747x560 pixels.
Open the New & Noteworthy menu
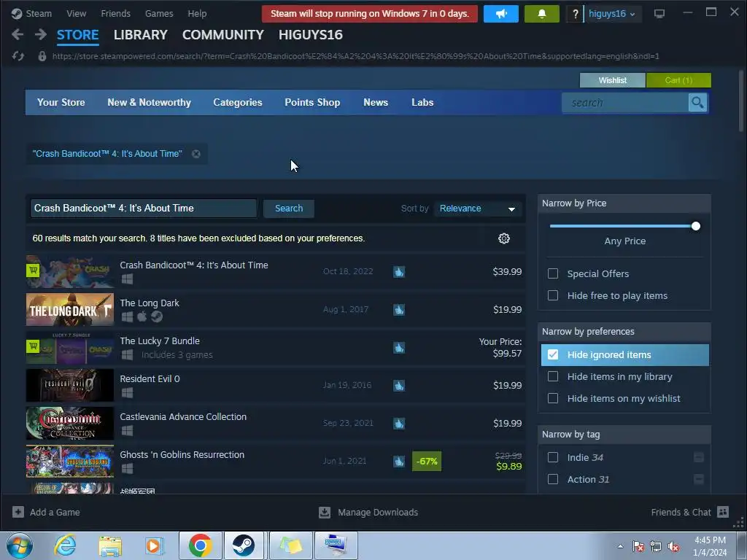pos(149,102)
